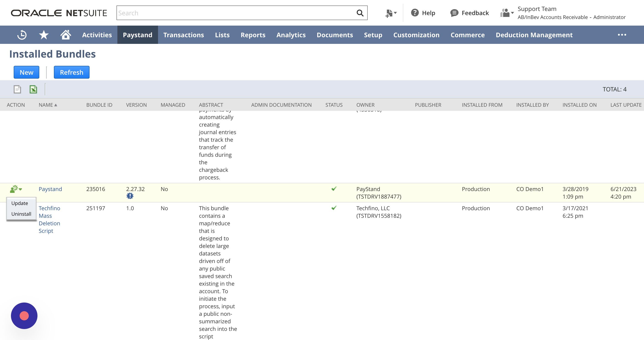Click bundle ID 251197 cell
Screen dimensions: 644x340
pyautogui.click(x=95, y=208)
